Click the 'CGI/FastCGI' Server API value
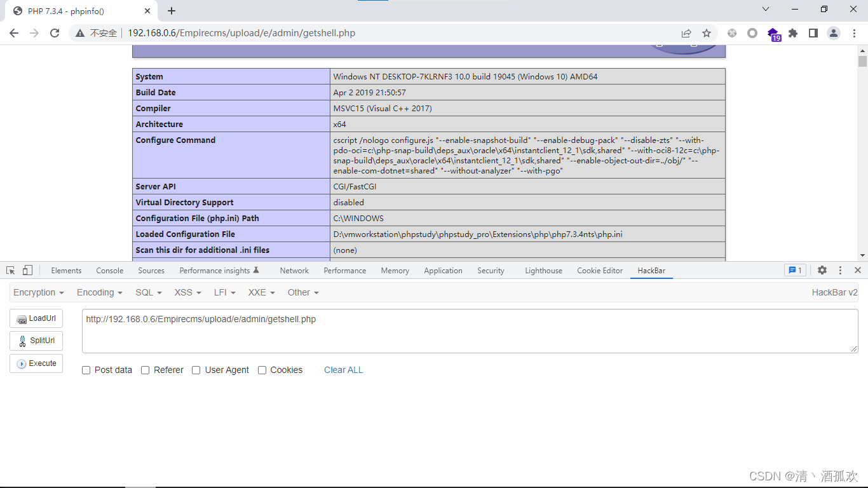 click(x=354, y=187)
